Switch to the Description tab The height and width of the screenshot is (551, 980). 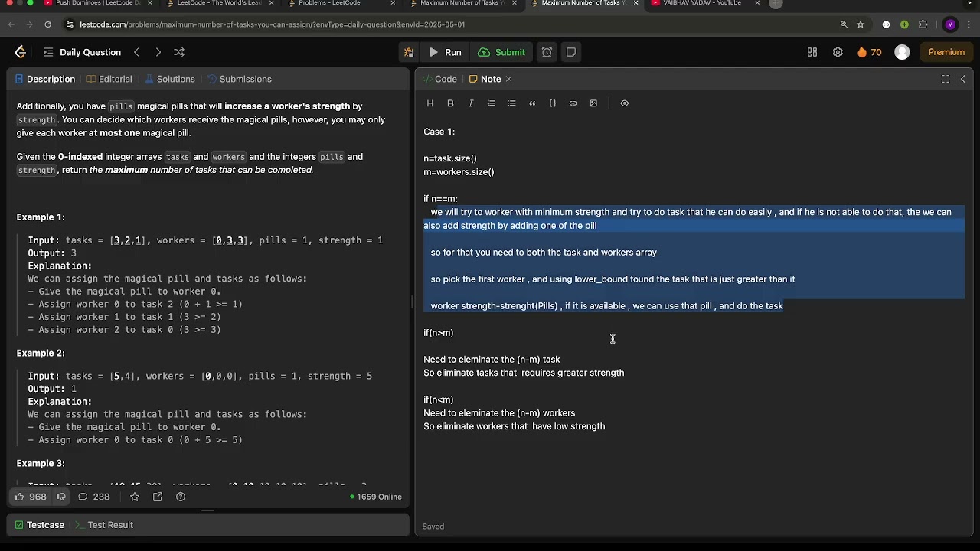45,79
